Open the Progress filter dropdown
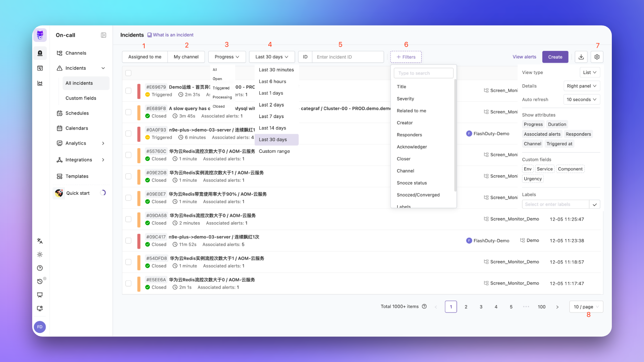The image size is (644, 362). (x=227, y=57)
